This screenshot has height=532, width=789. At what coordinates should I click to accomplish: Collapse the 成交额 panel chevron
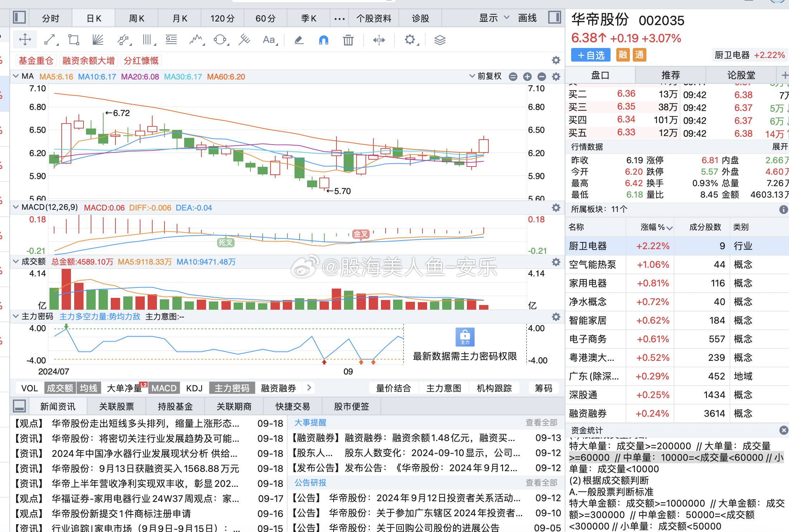16,262
